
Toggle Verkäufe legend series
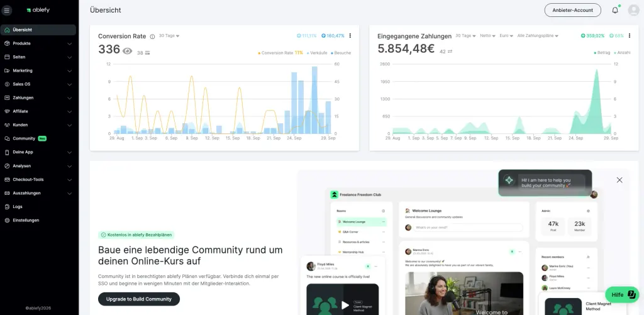point(317,53)
